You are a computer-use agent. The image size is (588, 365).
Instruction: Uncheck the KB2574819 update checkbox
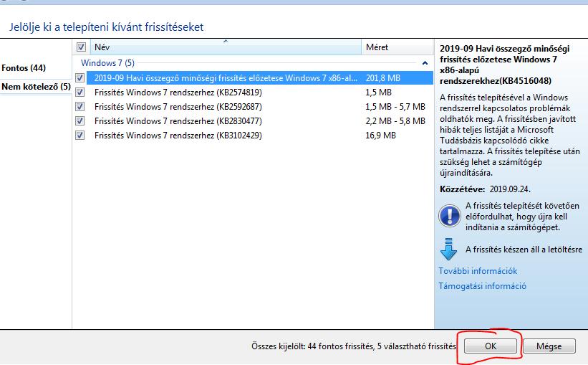80,92
